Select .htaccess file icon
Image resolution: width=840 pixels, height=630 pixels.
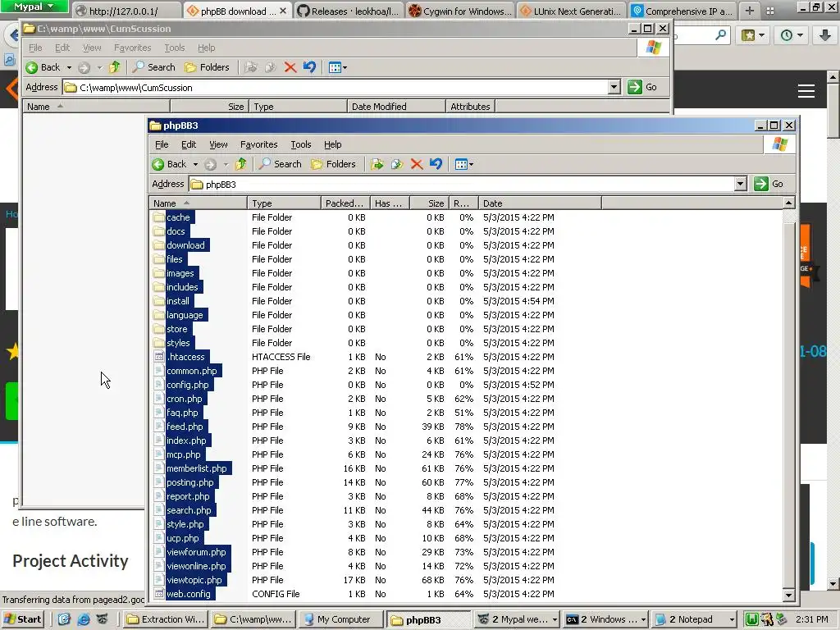pos(158,356)
